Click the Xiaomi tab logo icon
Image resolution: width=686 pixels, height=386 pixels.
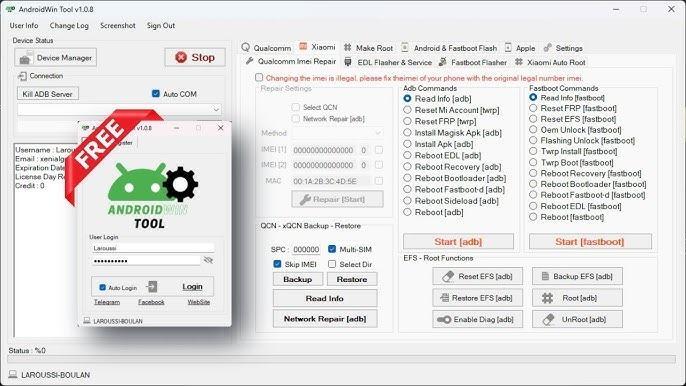(303, 46)
